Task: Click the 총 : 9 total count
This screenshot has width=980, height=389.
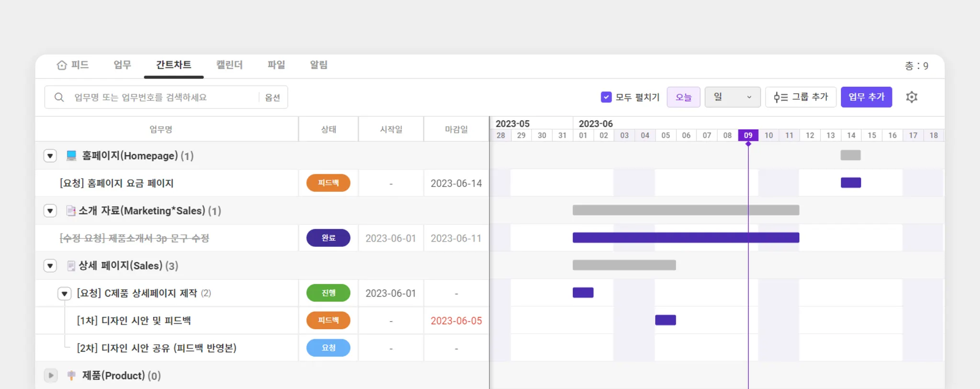Action: [x=916, y=66]
